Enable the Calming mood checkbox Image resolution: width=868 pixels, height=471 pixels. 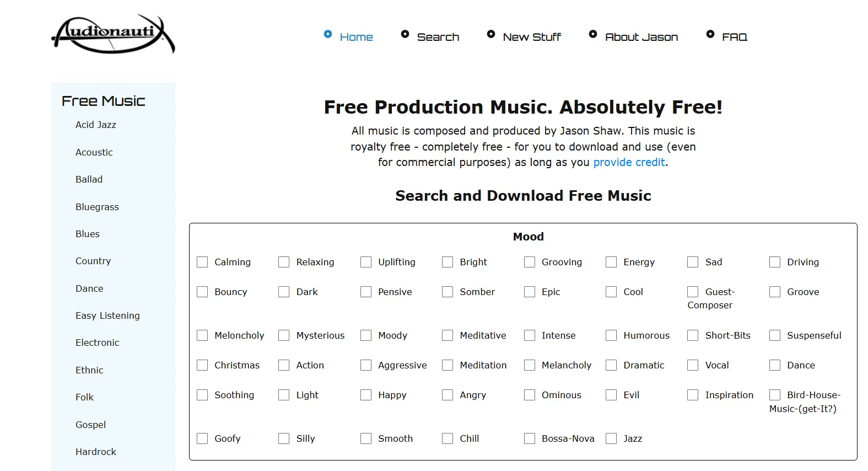pyautogui.click(x=202, y=262)
